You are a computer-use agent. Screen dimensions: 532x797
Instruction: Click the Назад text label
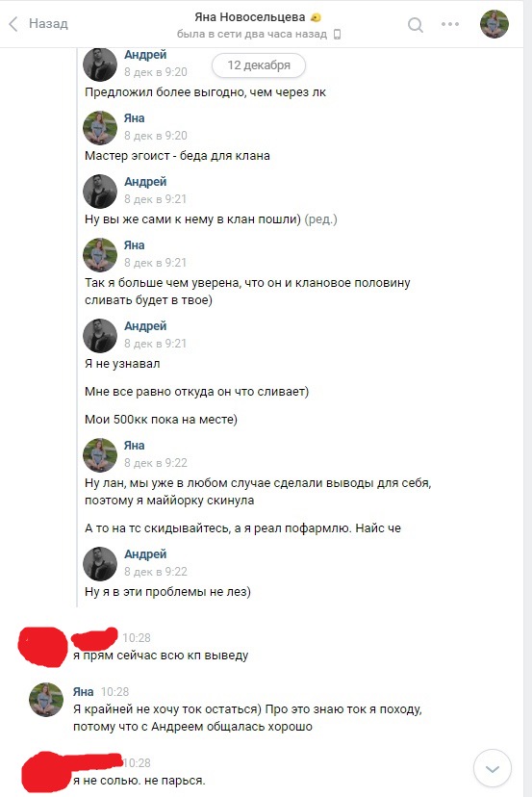point(48,23)
